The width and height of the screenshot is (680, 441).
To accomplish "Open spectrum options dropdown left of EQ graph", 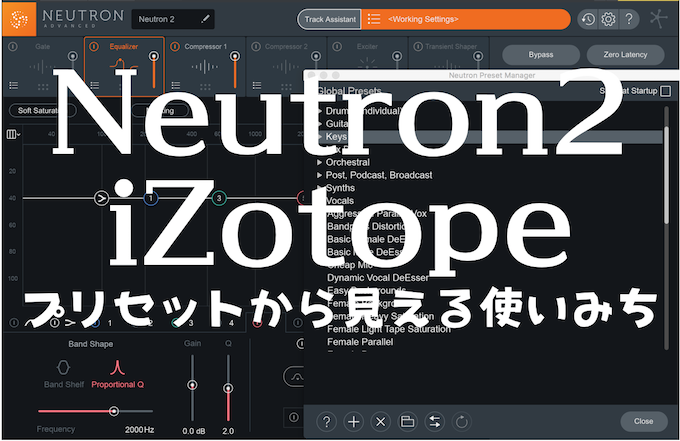I will pos(13,134).
